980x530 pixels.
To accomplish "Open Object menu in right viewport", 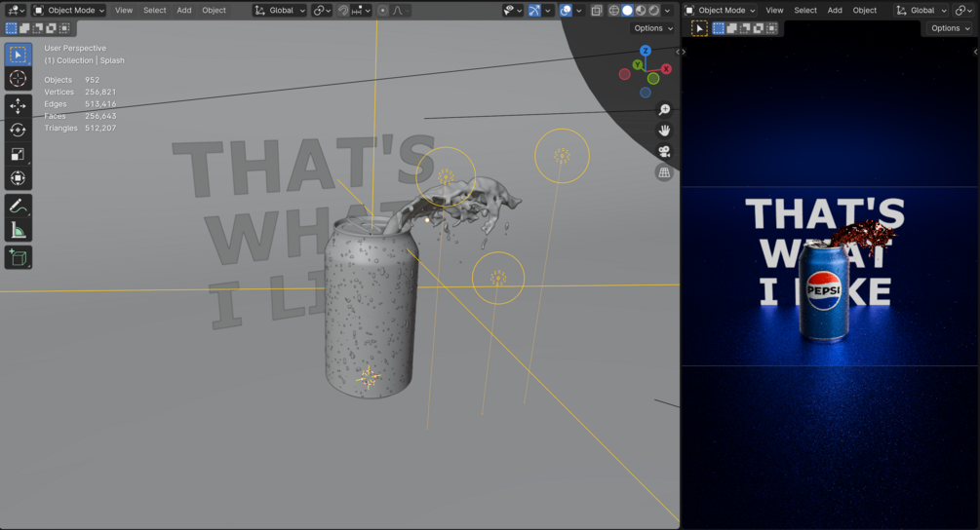I will tap(864, 10).
